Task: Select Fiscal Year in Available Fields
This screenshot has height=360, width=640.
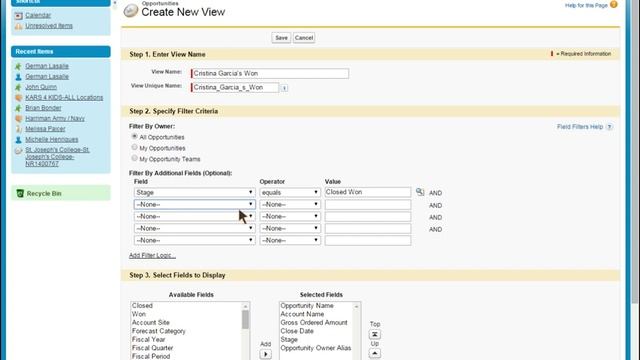Action: click(148, 340)
